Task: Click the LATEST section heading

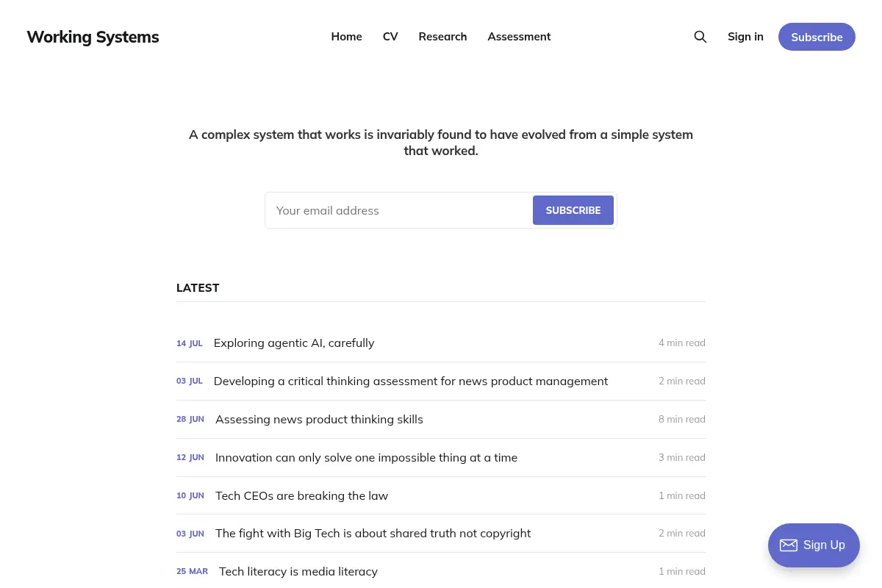Action: coord(198,287)
